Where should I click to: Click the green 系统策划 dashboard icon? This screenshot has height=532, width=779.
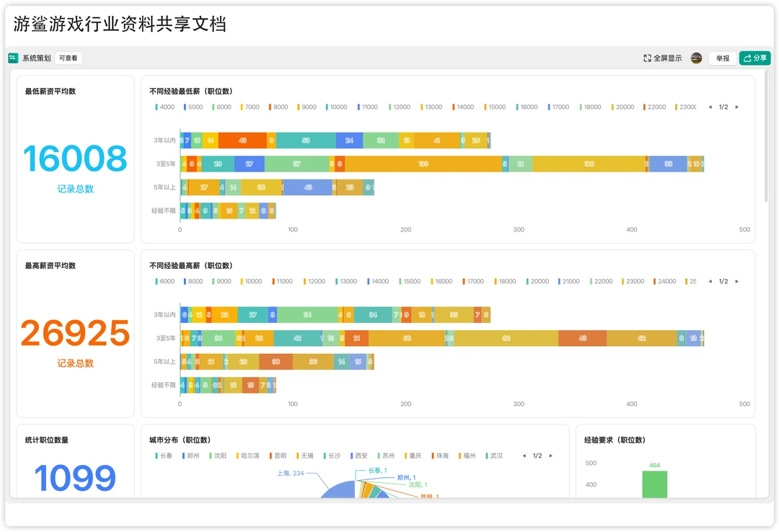click(x=13, y=58)
